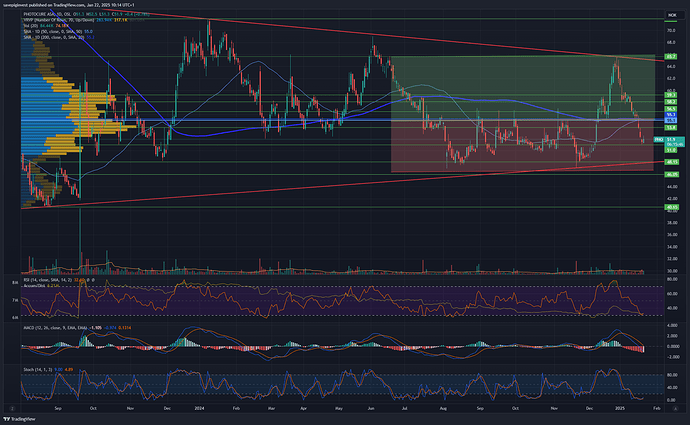Click the 40.65 green price label
The width and height of the screenshot is (690, 425).
(672, 207)
